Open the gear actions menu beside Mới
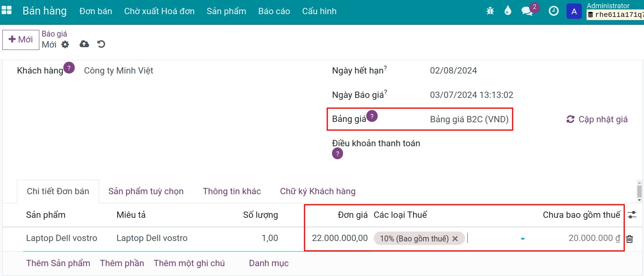 tap(65, 44)
